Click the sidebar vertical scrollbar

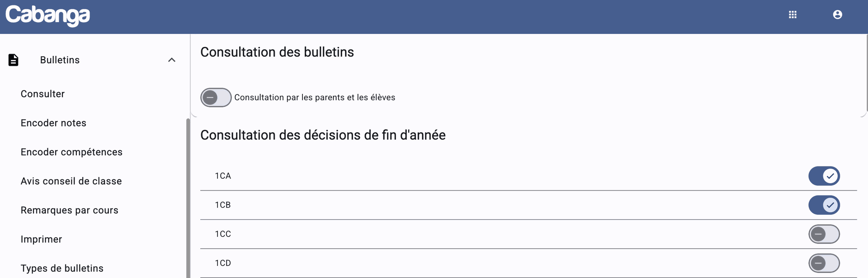point(188,199)
